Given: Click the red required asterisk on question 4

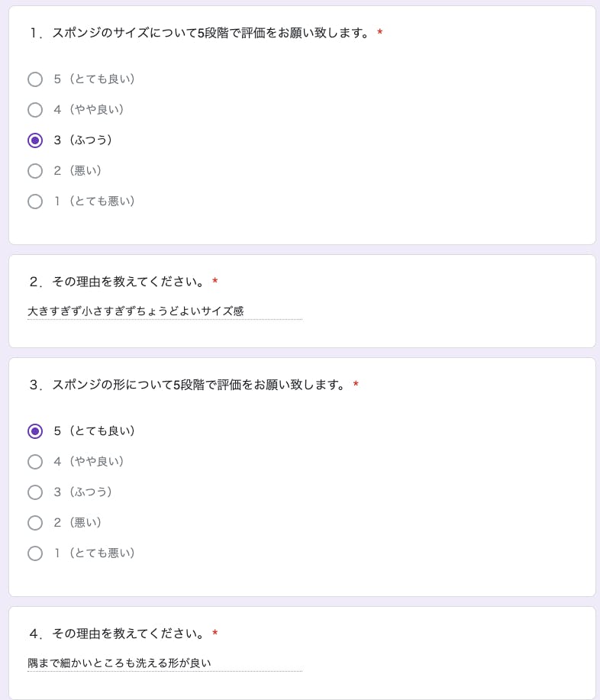Looking at the screenshot, I should point(215,634).
